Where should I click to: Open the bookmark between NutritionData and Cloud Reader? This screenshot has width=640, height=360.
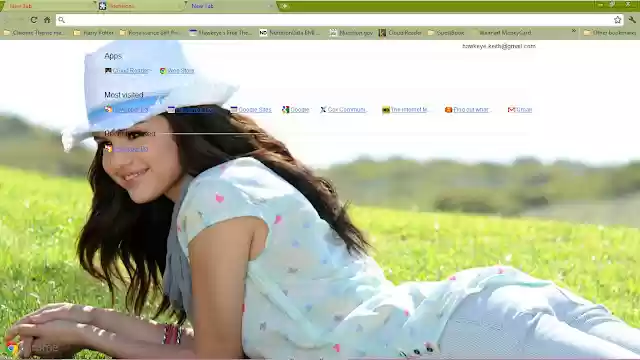(x=351, y=33)
